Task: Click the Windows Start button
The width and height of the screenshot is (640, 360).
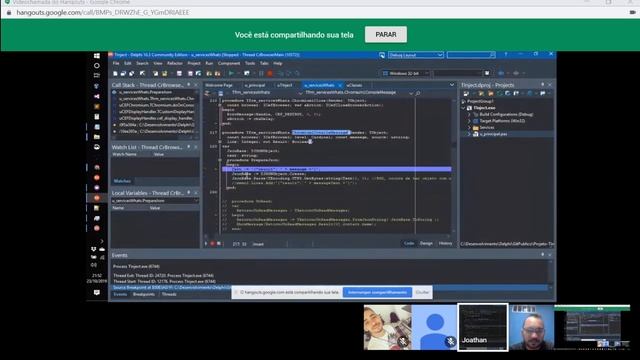Action: (97, 56)
